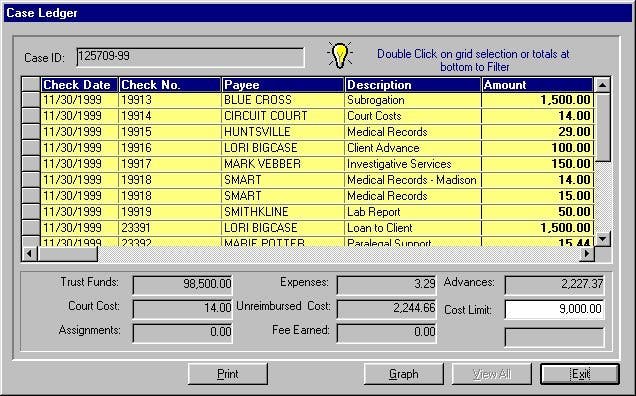The image size is (636, 396).
Task: Click LORI BIGCASE payee for check 23391
Action: pyautogui.click(x=283, y=228)
